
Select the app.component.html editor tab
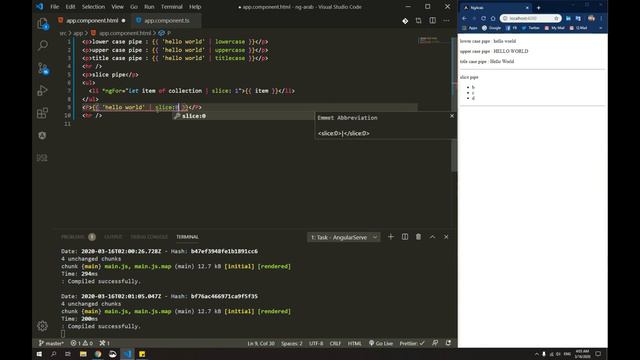[92, 20]
